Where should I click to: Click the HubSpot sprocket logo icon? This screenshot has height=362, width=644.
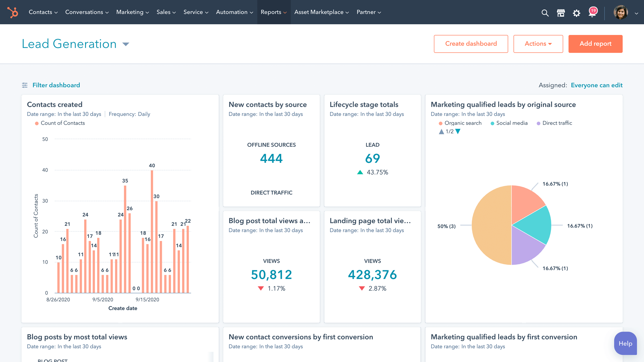pos(12,12)
